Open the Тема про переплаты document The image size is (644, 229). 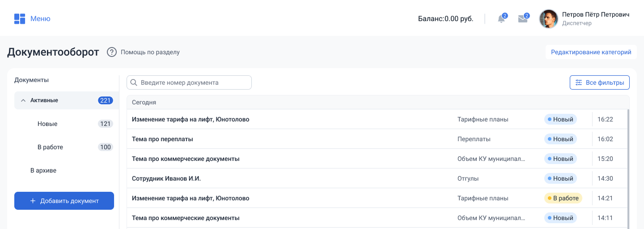click(x=162, y=139)
